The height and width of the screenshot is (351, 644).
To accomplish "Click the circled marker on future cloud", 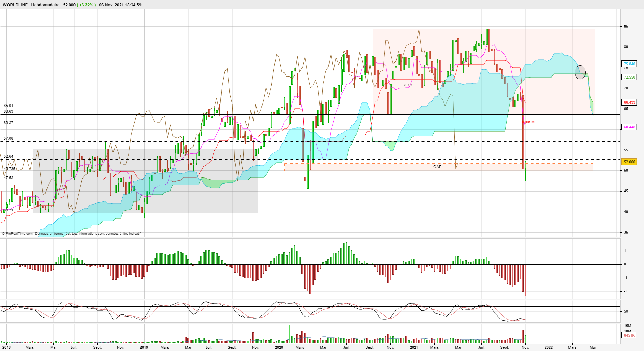I will click(x=580, y=72).
